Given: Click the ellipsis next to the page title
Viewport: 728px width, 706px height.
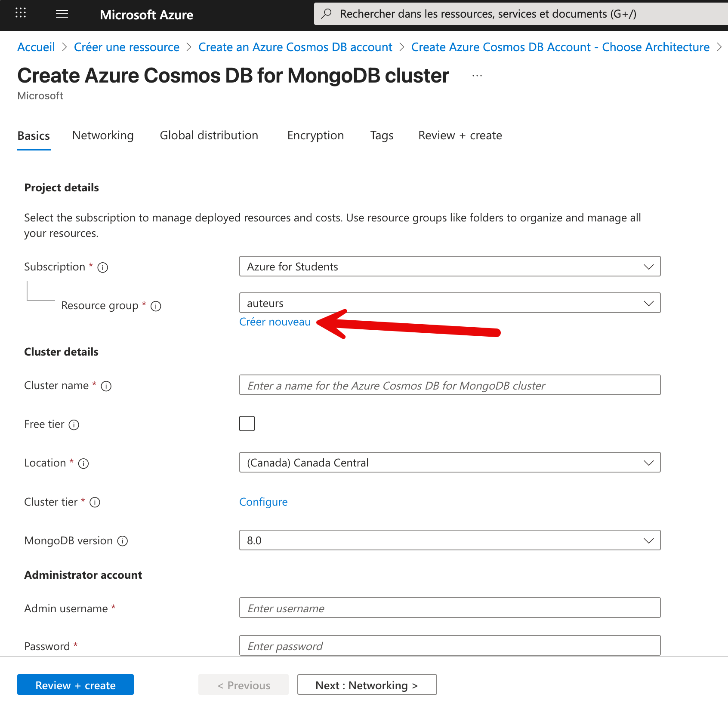Looking at the screenshot, I should [x=477, y=75].
